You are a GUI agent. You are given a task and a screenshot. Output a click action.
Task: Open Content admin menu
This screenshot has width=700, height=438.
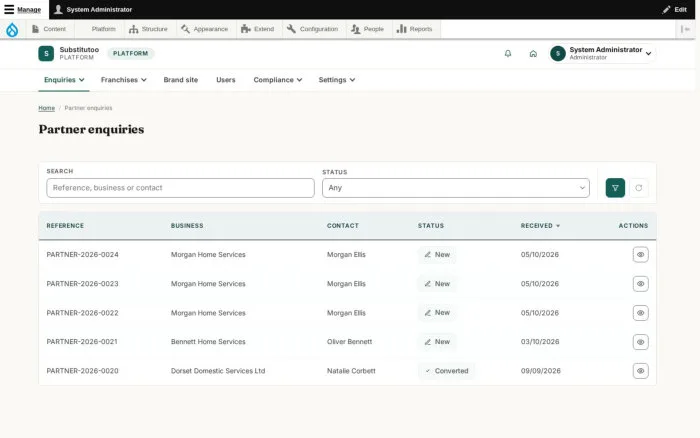[x=49, y=29]
